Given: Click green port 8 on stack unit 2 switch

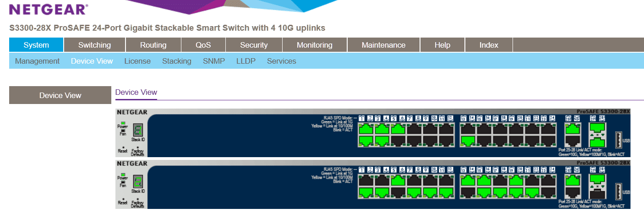Looking at the screenshot, I should 414,192.
